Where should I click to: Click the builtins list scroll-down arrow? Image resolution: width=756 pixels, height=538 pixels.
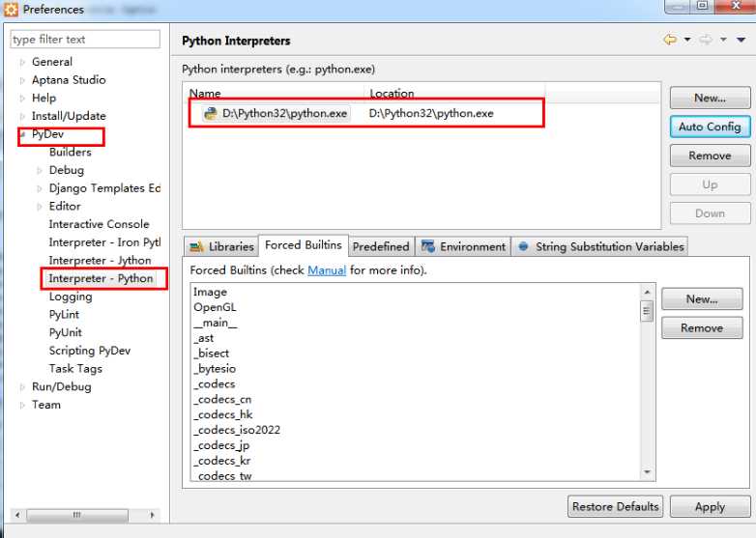point(647,472)
